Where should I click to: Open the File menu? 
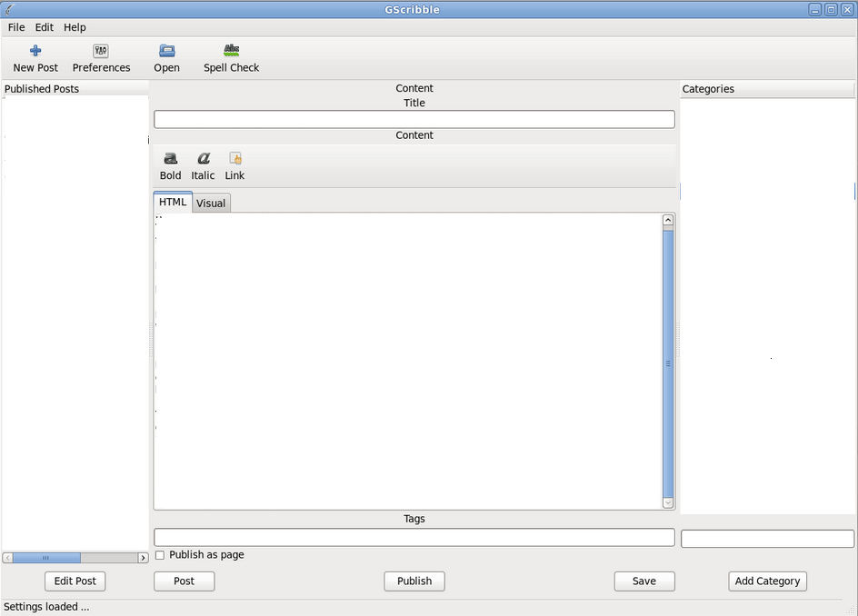16,27
